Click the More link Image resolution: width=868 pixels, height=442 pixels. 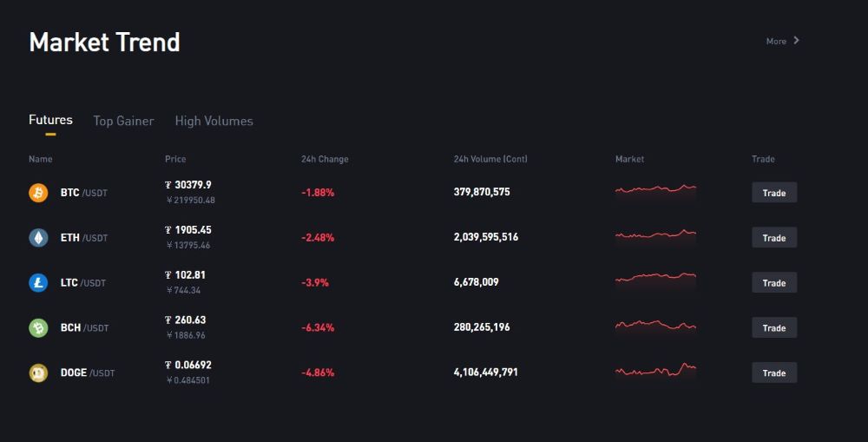pyautogui.click(x=776, y=42)
